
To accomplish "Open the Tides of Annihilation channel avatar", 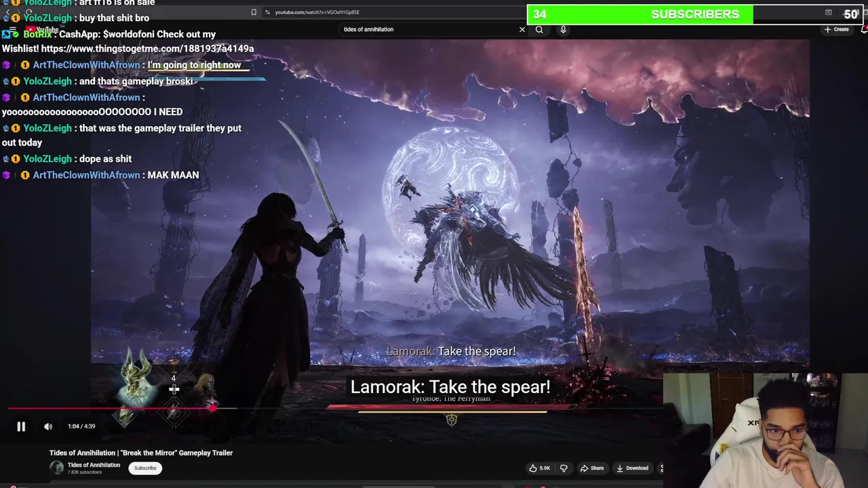I will pyautogui.click(x=56, y=468).
